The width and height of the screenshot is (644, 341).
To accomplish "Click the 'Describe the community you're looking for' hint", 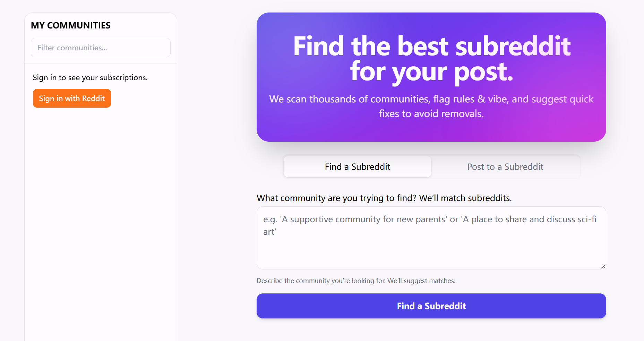I will (x=356, y=281).
